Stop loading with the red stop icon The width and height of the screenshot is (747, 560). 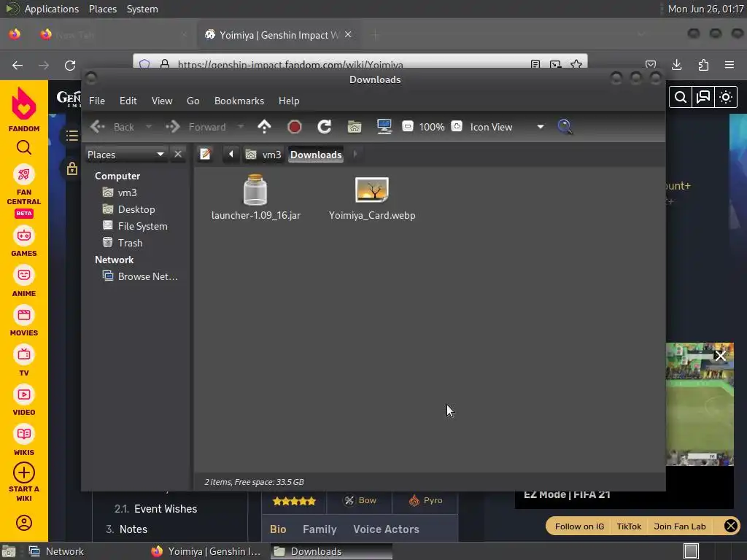[295, 127]
